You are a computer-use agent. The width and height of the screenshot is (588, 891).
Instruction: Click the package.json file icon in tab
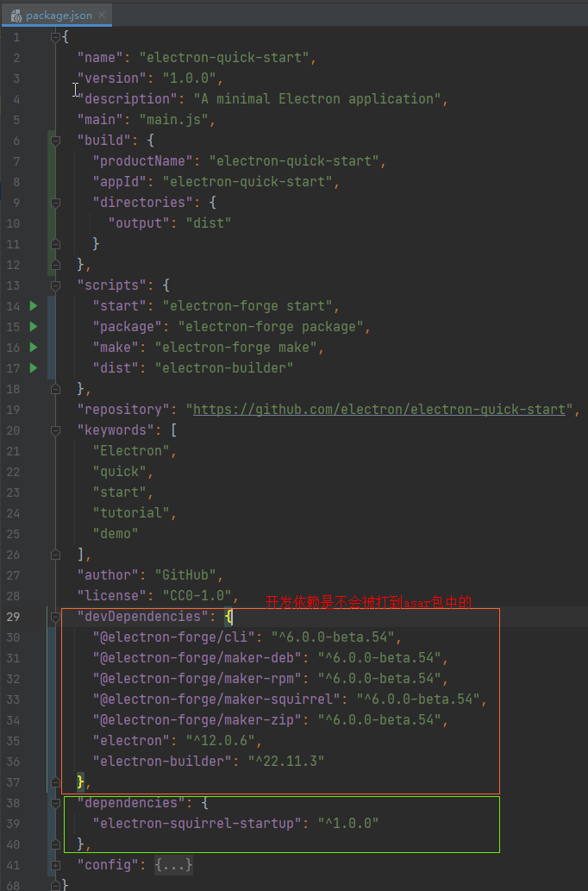[16, 16]
